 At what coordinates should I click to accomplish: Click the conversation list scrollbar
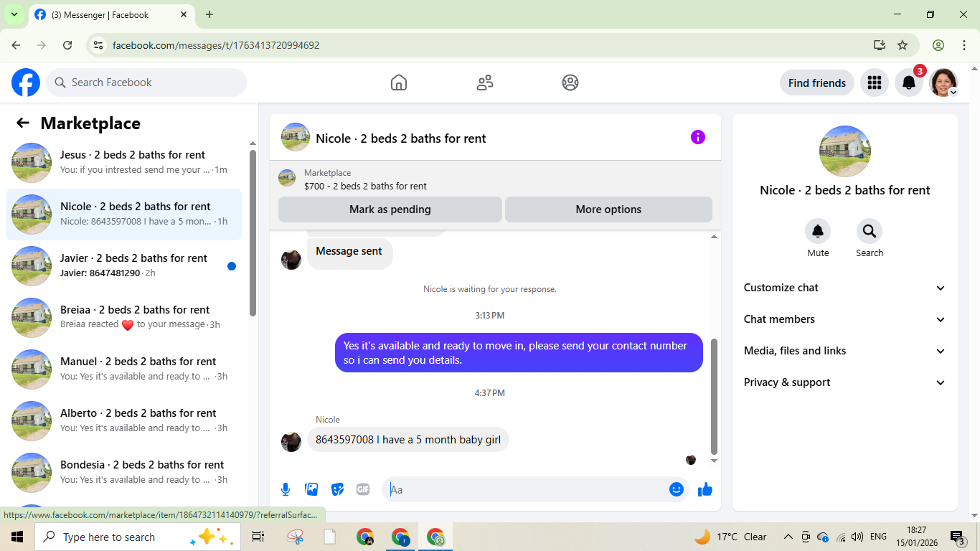coord(253,232)
